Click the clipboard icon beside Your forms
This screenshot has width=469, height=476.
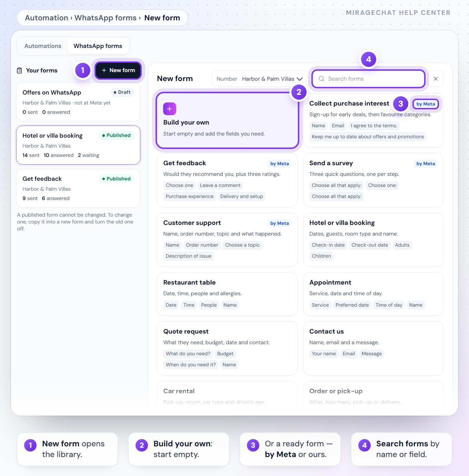click(x=20, y=70)
